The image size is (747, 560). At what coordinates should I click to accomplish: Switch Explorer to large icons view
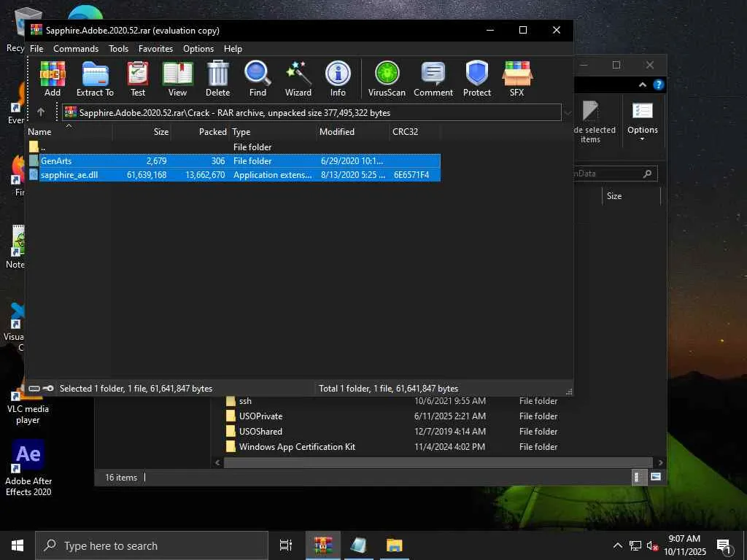coord(656,477)
